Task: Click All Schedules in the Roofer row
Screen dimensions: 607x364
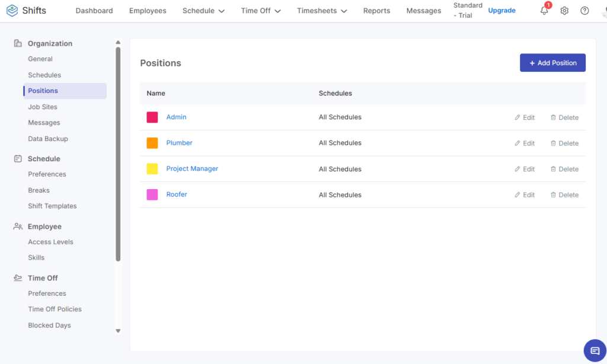Action: (340, 195)
